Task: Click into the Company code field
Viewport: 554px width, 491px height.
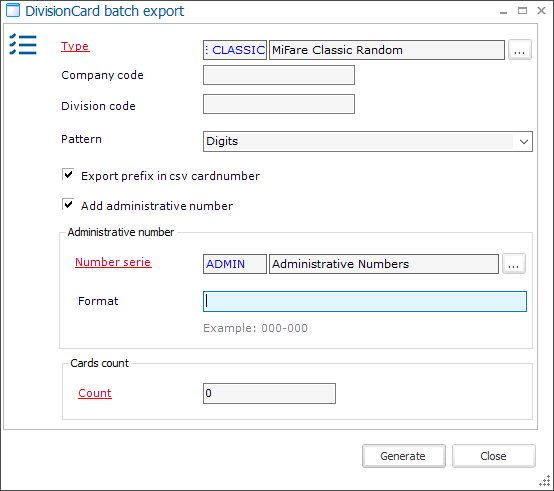Action: [x=279, y=75]
